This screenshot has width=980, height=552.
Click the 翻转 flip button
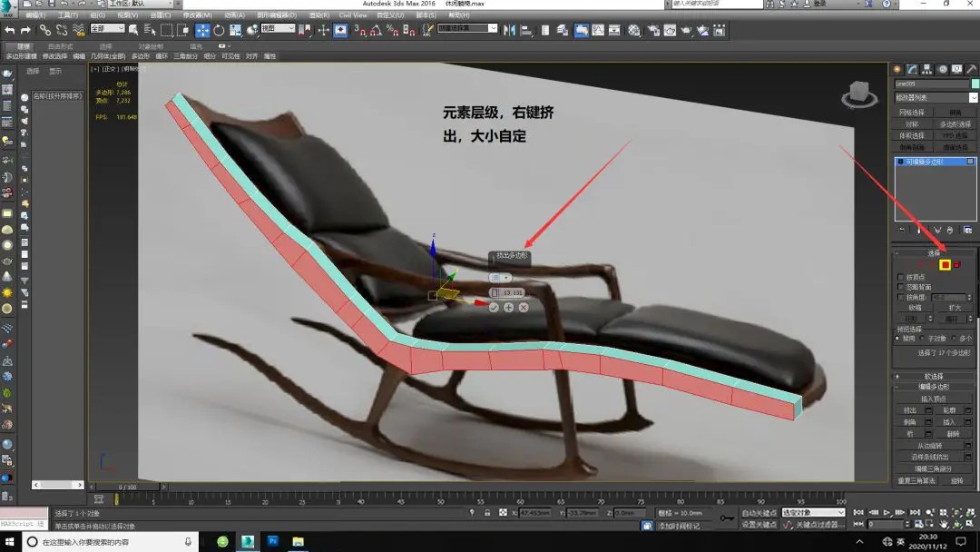click(x=953, y=434)
